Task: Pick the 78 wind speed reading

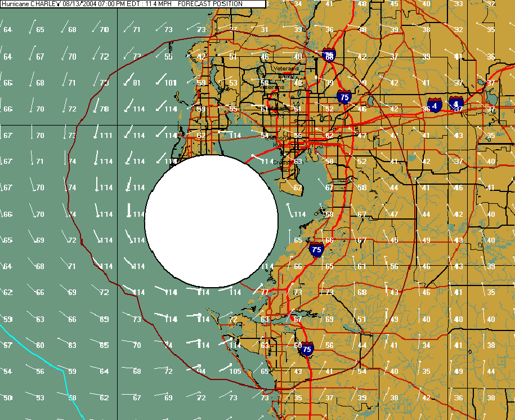Action: [x=104, y=109]
